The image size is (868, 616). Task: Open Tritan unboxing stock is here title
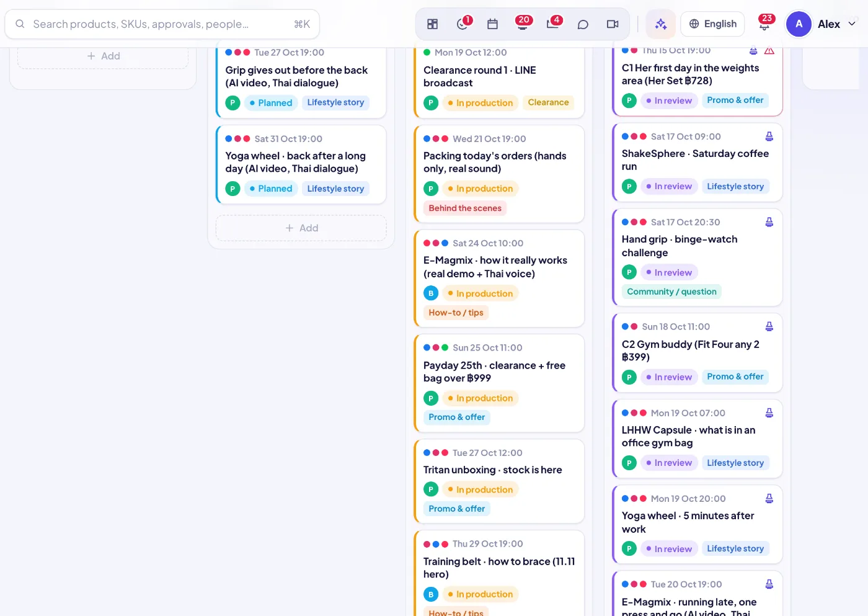point(493,470)
